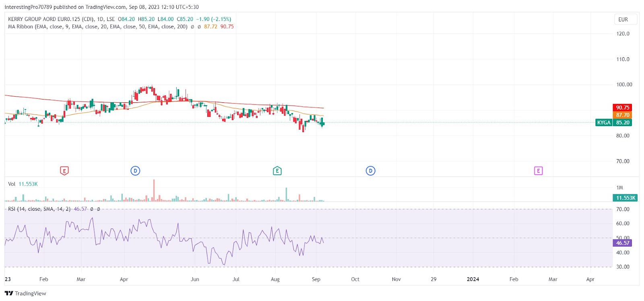Screen dimensions: 644x301
Task: Click the Nov label on the time axis
Action: click(396, 279)
